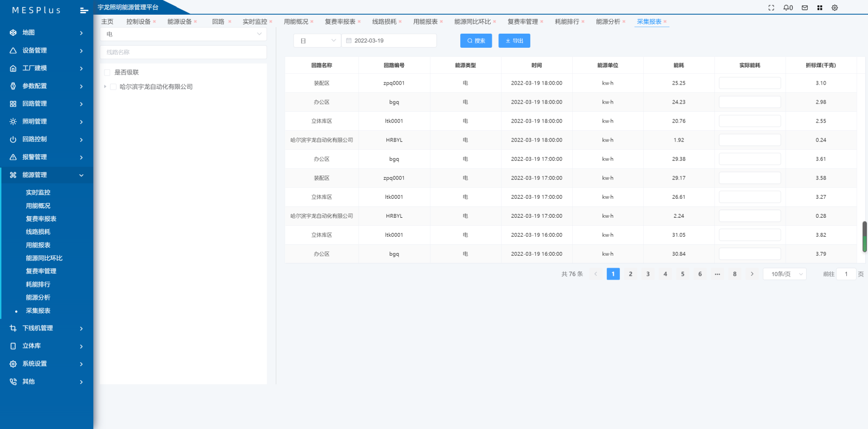Viewport: 868px width, 429px height.
Task: Click the table vertical scrollbar thumb
Action: (x=865, y=236)
